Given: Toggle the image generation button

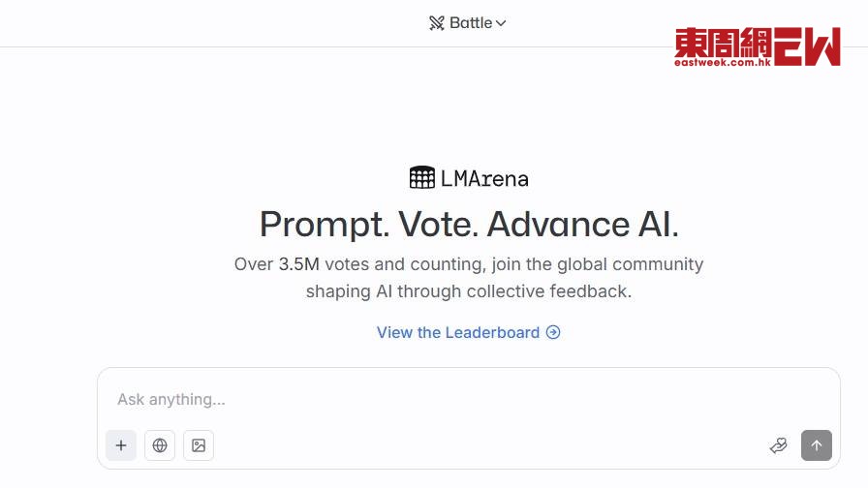Looking at the screenshot, I should (199, 445).
